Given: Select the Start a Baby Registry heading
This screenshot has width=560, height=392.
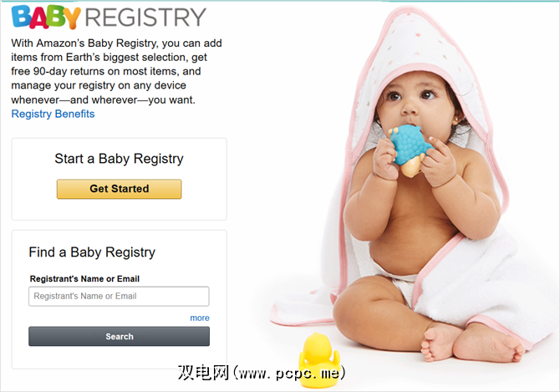Looking at the screenshot, I should pos(119,159).
